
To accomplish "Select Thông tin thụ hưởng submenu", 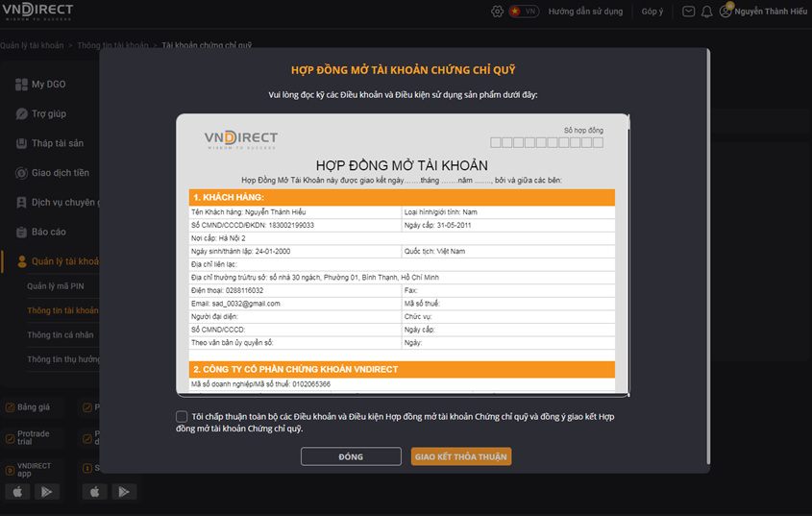I will [x=63, y=359].
